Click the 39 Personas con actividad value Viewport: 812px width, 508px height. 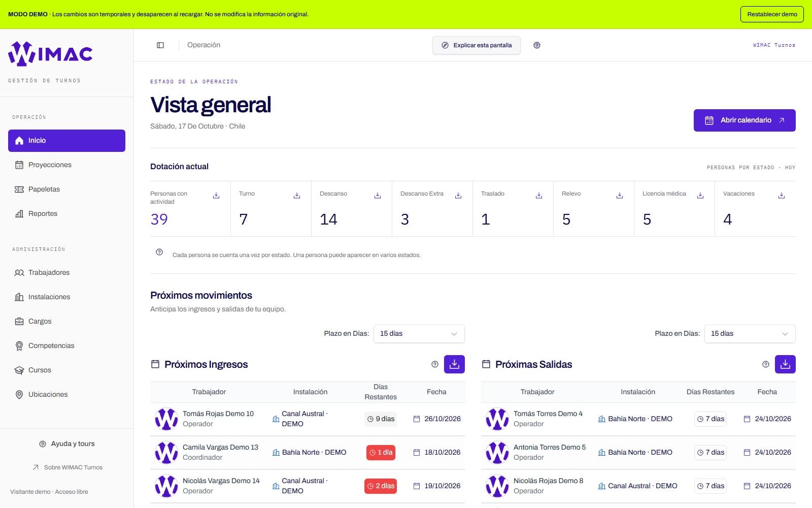[x=159, y=219]
